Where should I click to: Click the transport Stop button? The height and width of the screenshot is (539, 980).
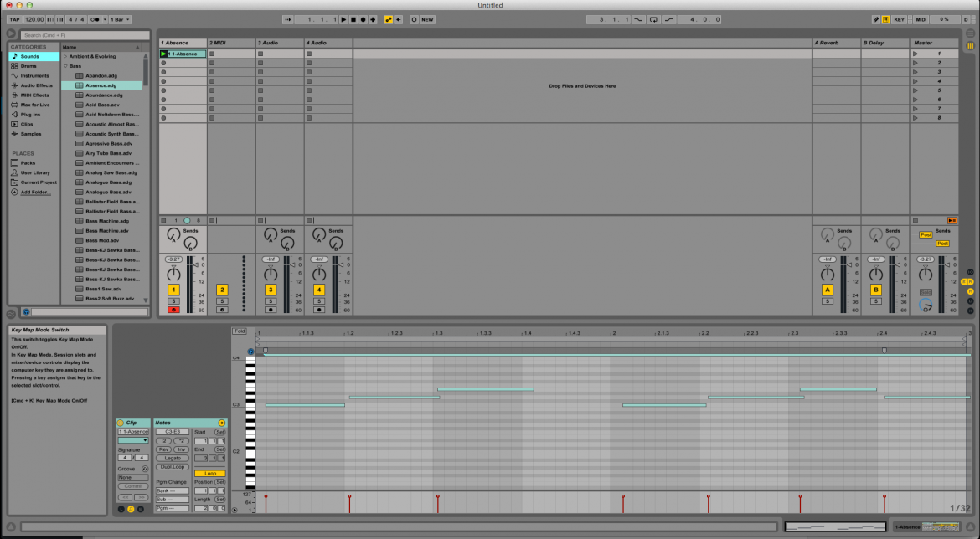pos(353,19)
